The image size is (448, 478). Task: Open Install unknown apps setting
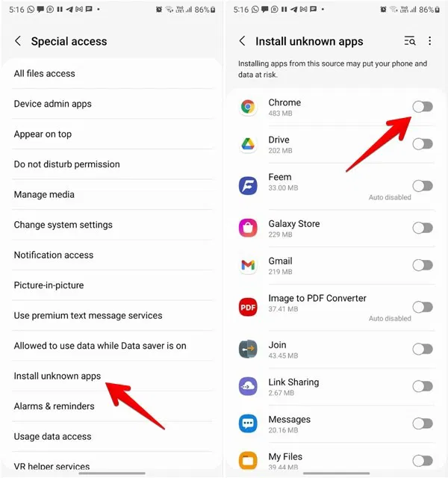(x=57, y=376)
